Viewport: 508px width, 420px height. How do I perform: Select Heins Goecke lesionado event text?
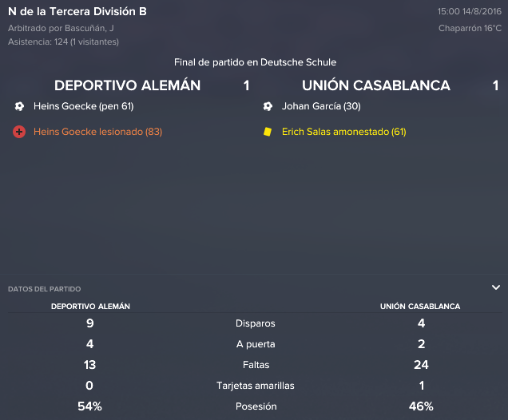click(97, 132)
